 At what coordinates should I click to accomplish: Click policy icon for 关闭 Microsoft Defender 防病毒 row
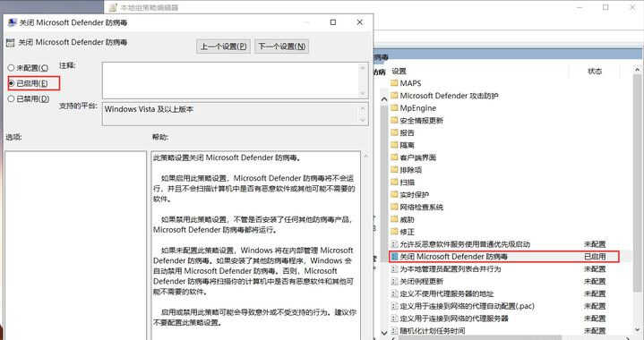(x=394, y=256)
